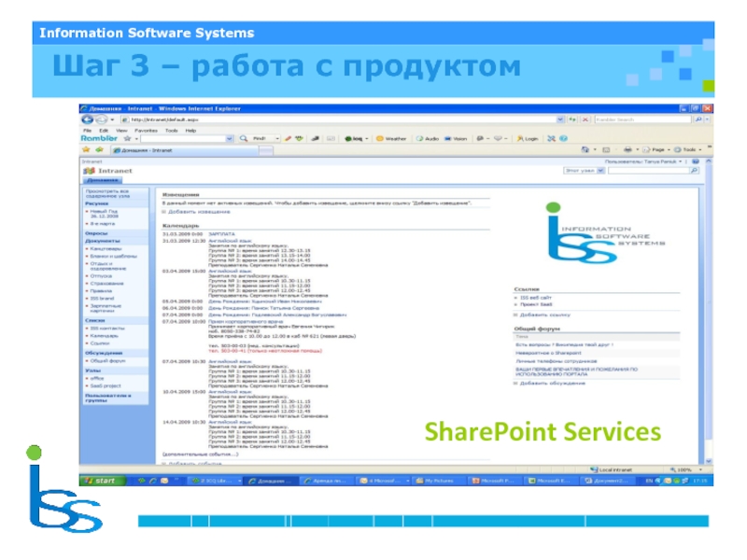Screen dimensions: 747x560
Task: Click the Rambler Search input box
Action: pos(642,119)
